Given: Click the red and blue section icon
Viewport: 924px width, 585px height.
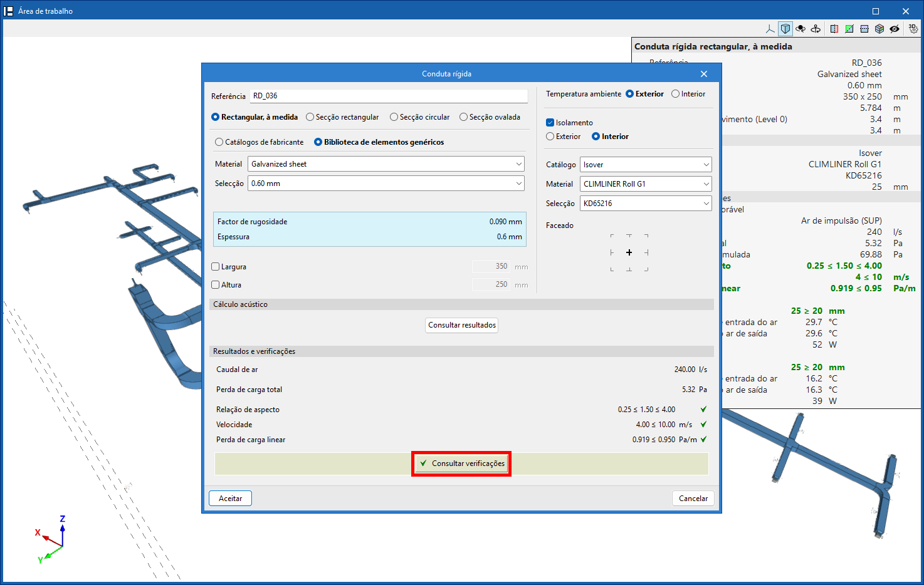Looking at the screenshot, I should pos(834,29).
